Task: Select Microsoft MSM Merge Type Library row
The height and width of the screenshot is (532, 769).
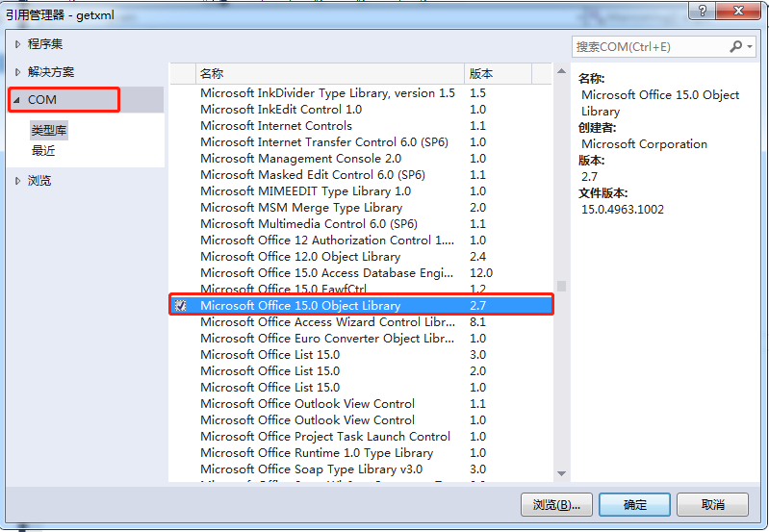Action: click(x=362, y=208)
